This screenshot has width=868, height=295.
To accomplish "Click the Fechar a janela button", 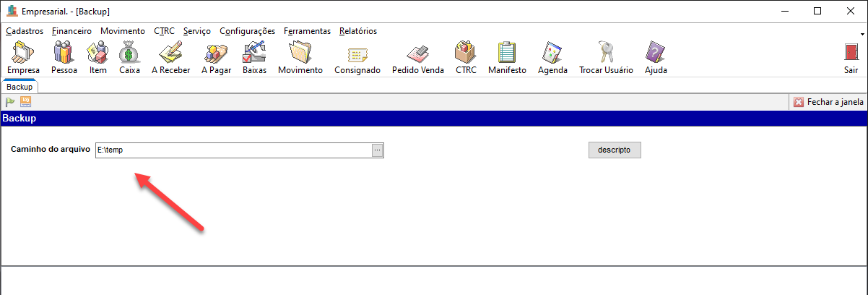I will pos(828,102).
